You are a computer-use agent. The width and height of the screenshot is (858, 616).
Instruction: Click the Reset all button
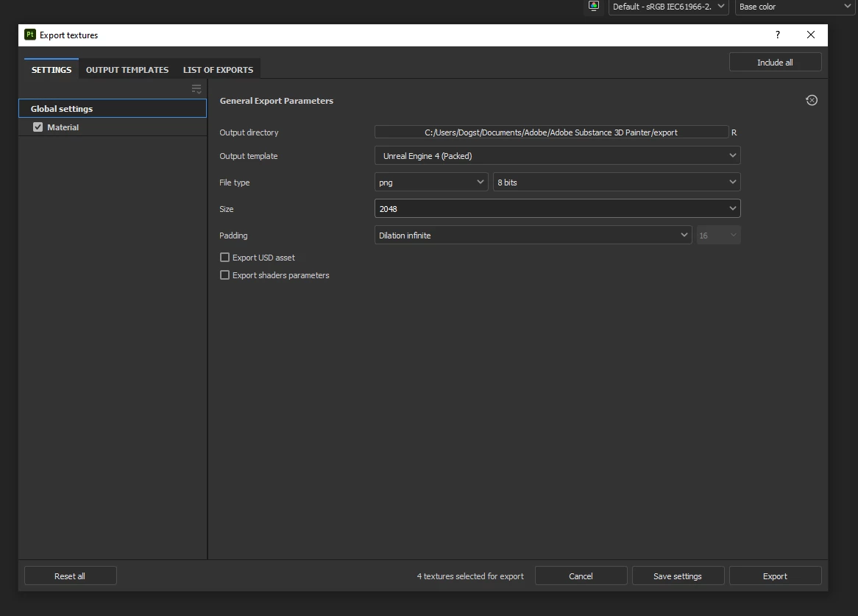click(70, 576)
